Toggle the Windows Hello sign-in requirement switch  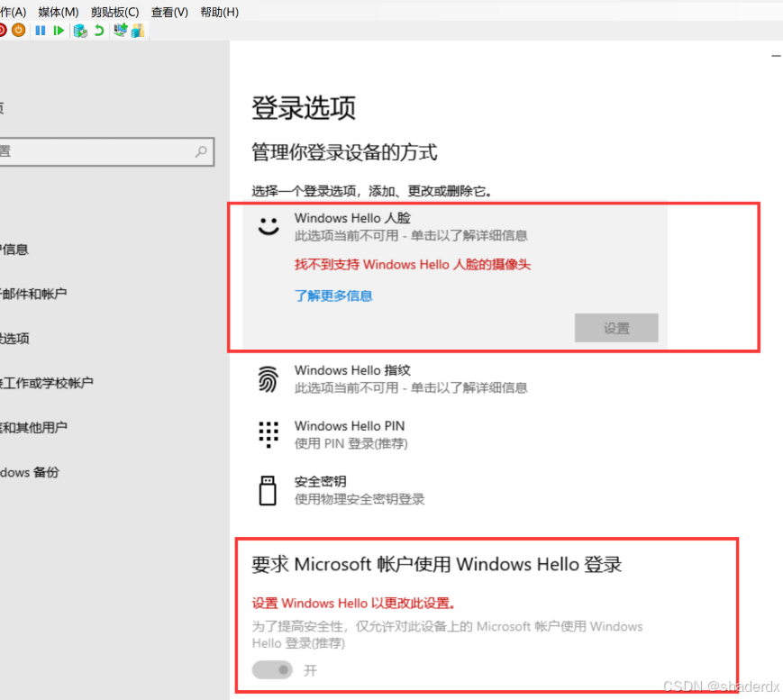[272, 669]
